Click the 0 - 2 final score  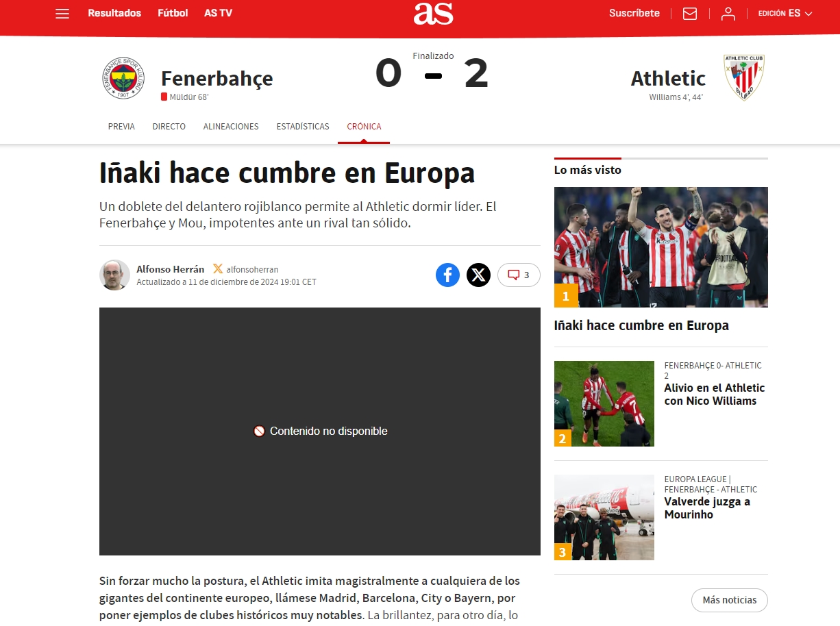point(432,74)
